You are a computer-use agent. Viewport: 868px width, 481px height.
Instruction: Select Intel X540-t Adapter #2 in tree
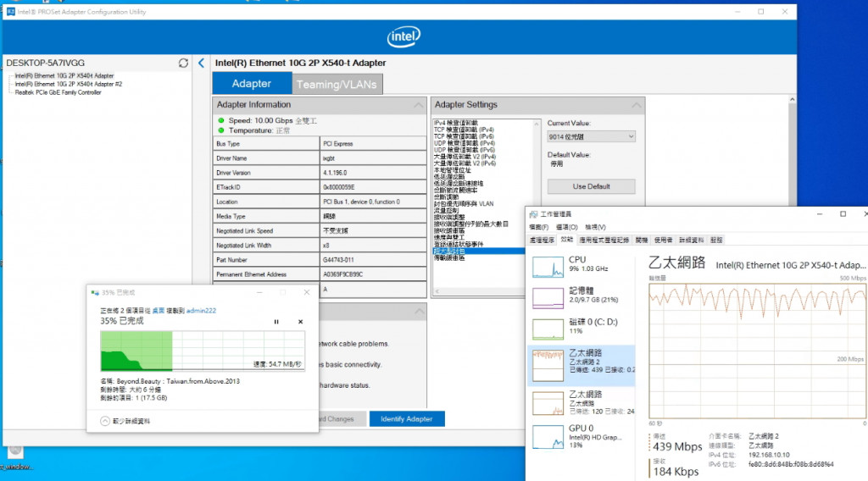[x=68, y=84]
